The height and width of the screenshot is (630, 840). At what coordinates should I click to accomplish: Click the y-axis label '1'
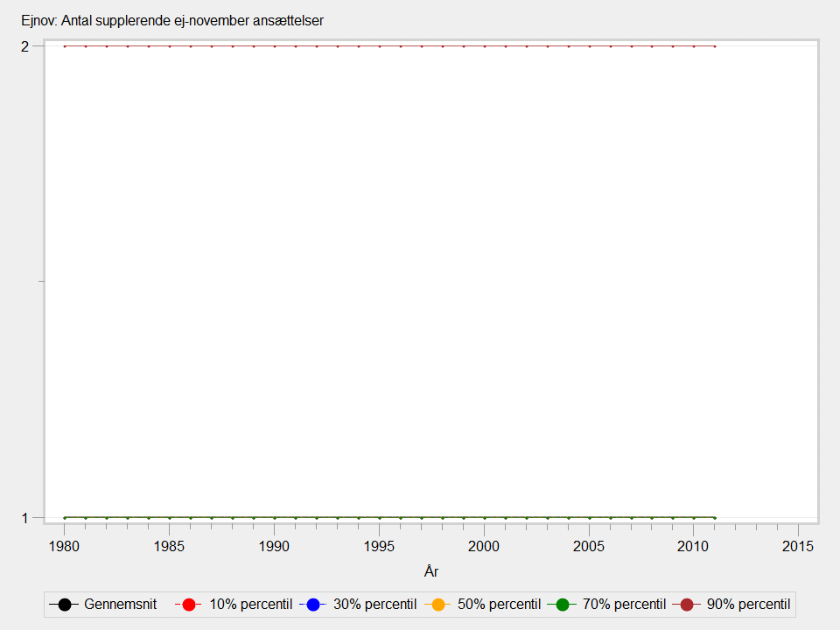point(25,518)
